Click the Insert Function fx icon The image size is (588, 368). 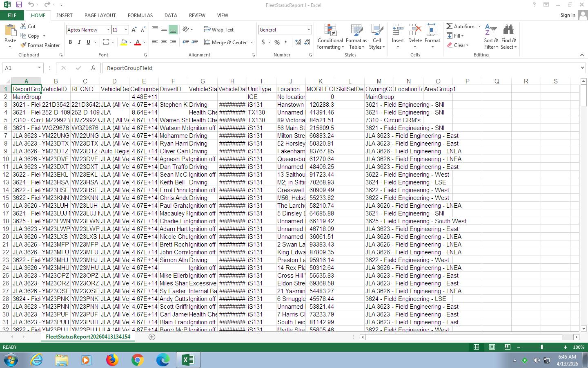click(93, 68)
